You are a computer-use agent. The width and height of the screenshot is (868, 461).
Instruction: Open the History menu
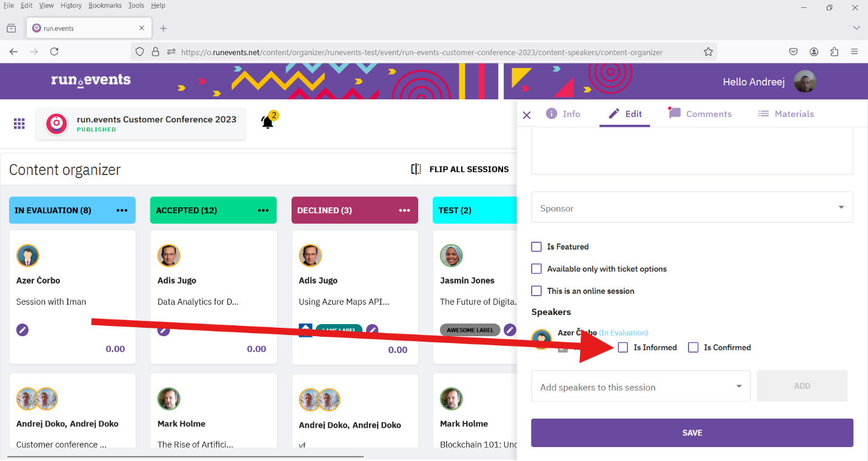click(71, 5)
